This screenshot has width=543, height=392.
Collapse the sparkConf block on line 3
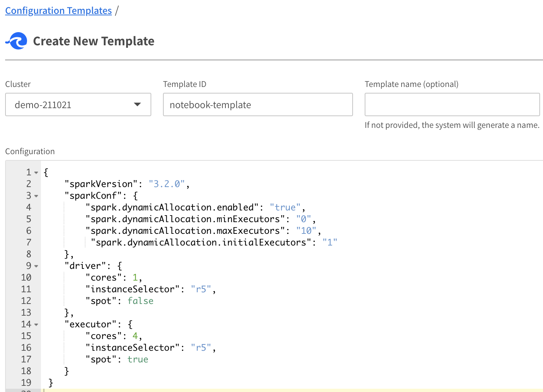[36, 196]
